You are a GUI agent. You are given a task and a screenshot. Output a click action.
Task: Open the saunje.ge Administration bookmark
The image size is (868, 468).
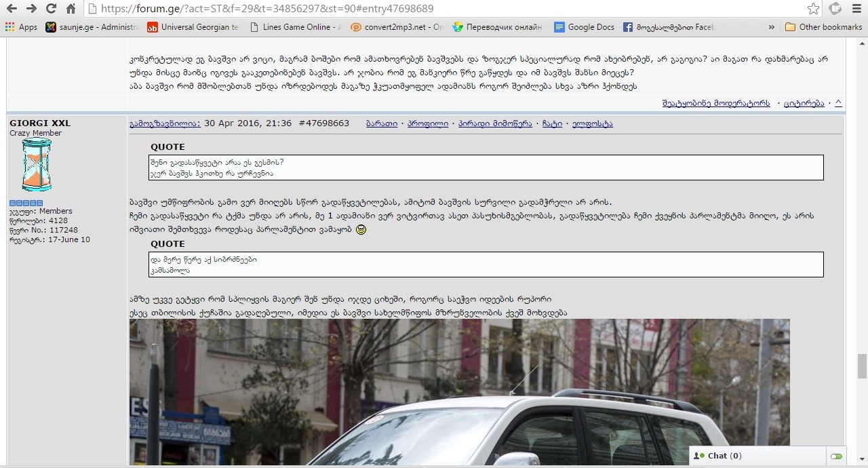click(x=92, y=27)
